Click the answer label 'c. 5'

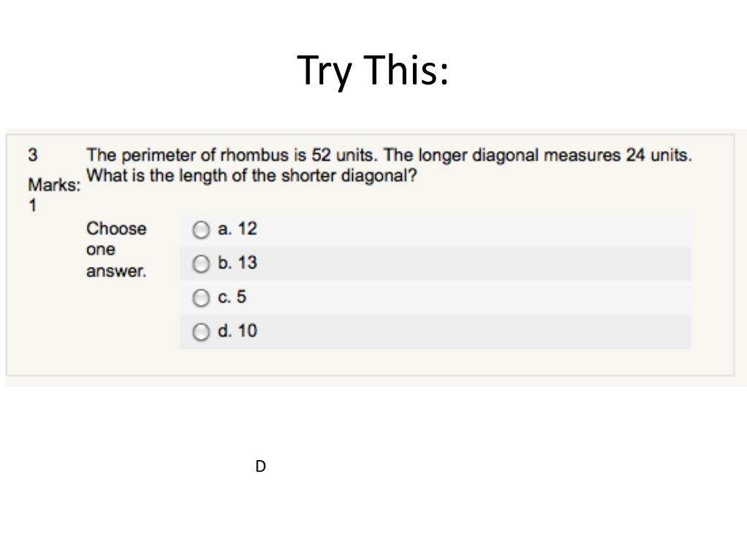click(x=232, y=297)
